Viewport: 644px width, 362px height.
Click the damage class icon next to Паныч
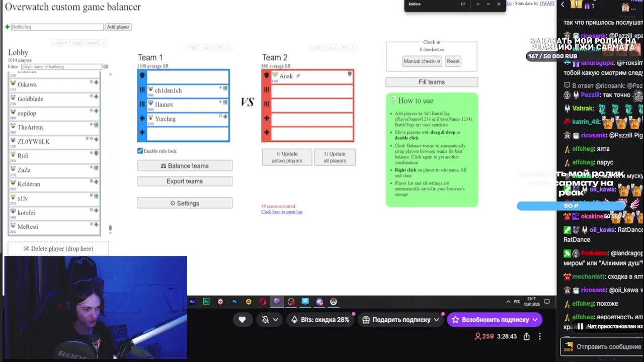tap(225, 102)
